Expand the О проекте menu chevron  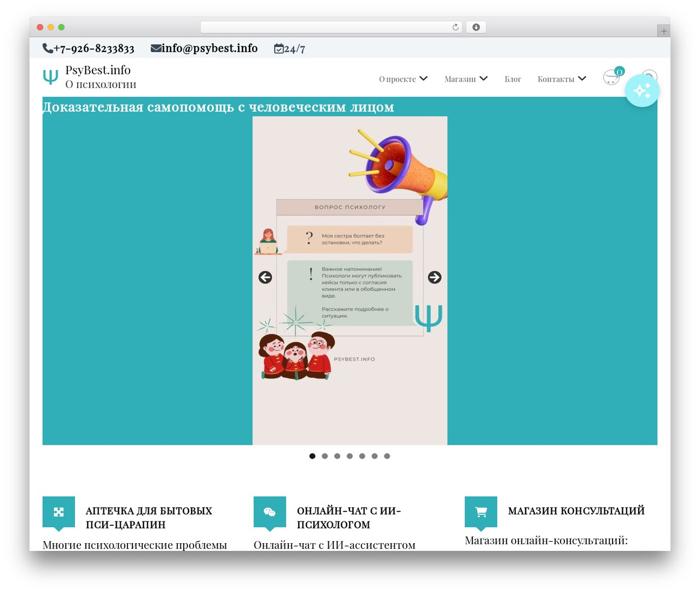(424, 79)
